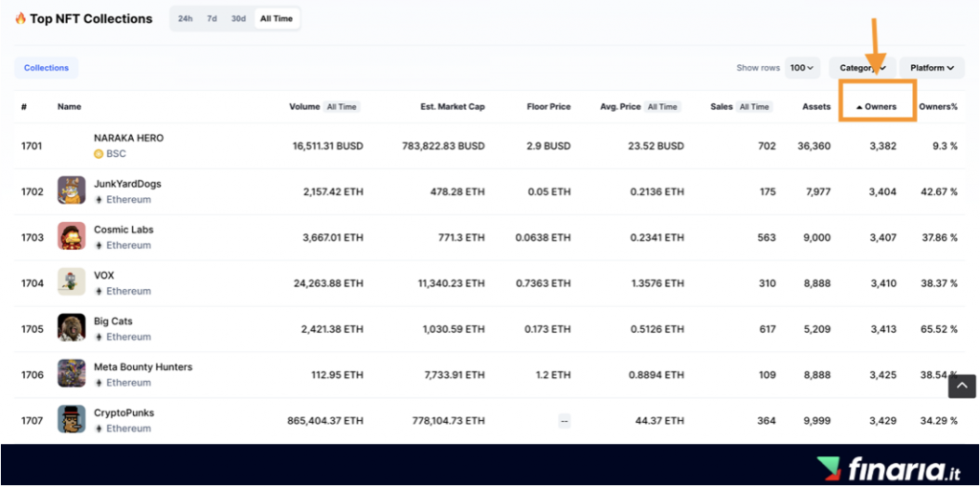The width and height of the screenshot is (980, 487).
Task: Sort by the Assets column header
Action: pyautogui.click(x=816, y=107)
